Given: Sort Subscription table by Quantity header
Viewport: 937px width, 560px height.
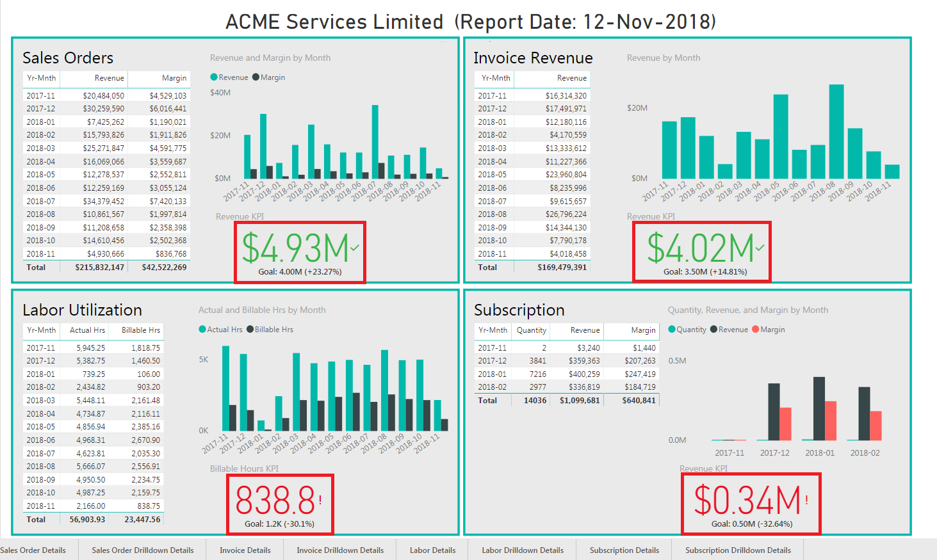Looking at the screenshot, I should (532, 330).
